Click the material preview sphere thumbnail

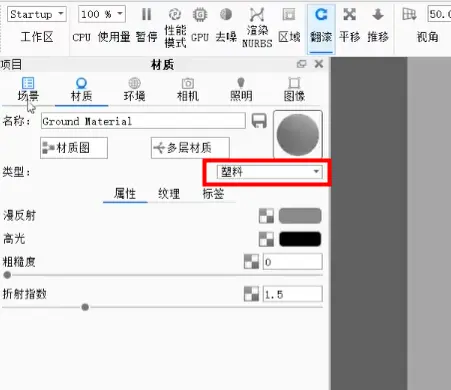pyautogui.click(x=298, y=134)
